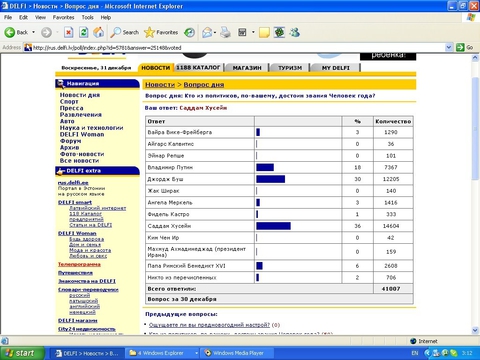Click the Вопрос дня breadcrumb link
This screenshot has width=480, height=360.
tap(204, 85)
